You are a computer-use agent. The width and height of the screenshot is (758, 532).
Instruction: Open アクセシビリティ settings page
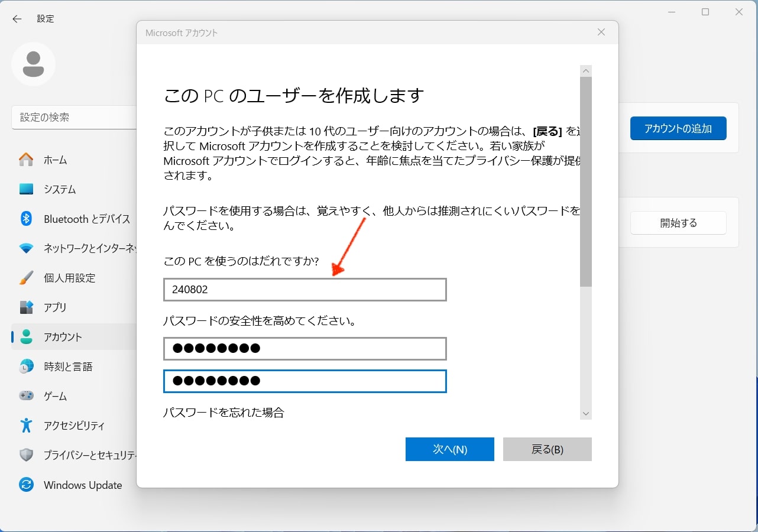click(74, 426)
